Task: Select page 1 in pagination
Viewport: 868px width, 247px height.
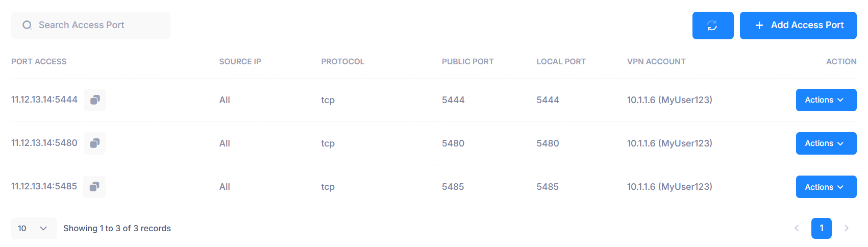Action: pos(822,228)
